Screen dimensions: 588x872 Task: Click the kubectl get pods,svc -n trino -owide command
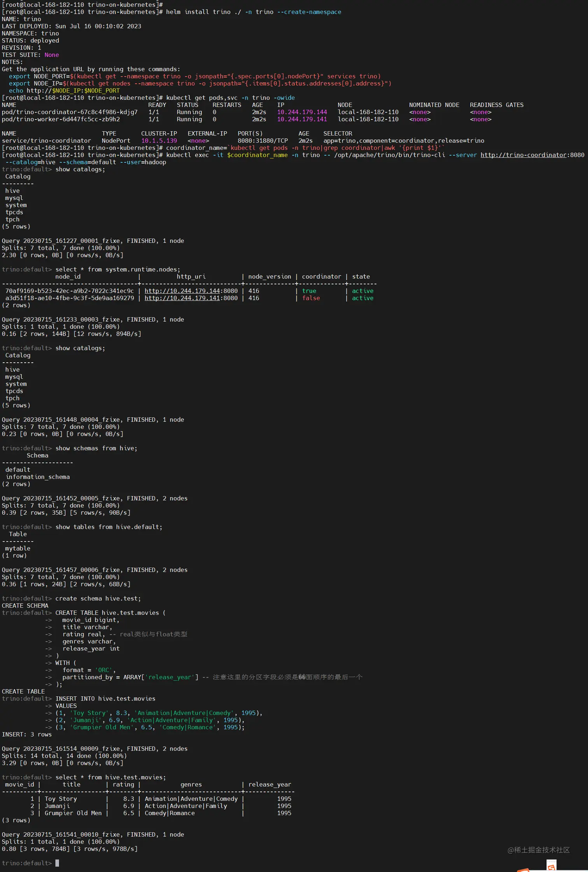tap(231, 98)
